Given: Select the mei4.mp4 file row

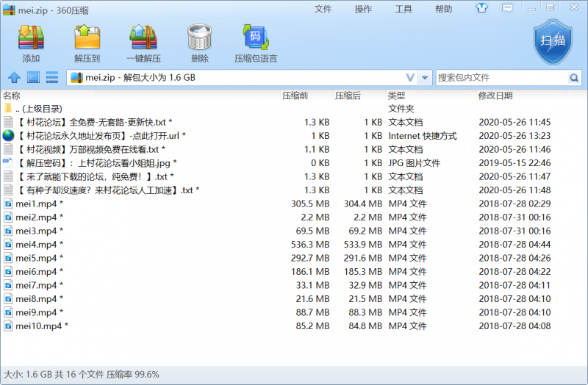Looking at the screenshot, I should click(37, 245).
